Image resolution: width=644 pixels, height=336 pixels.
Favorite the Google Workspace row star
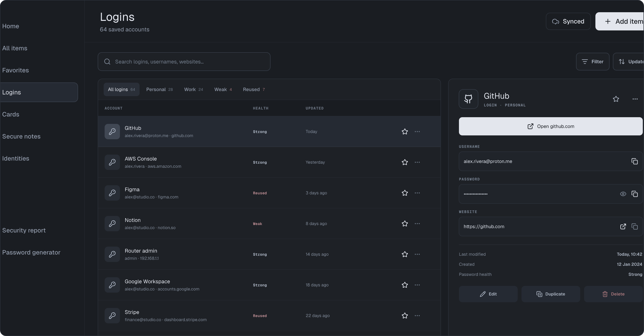click(x=405, y=285)
